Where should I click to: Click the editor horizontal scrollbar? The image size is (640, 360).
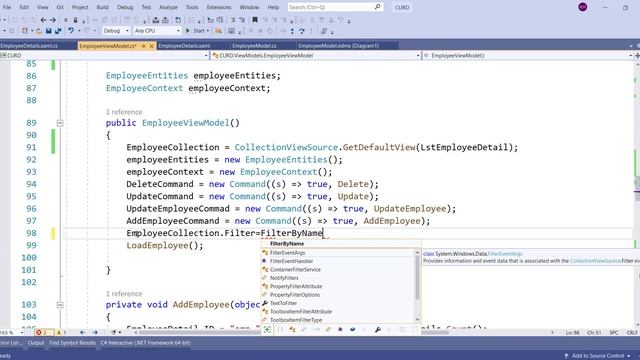point(294,333)
